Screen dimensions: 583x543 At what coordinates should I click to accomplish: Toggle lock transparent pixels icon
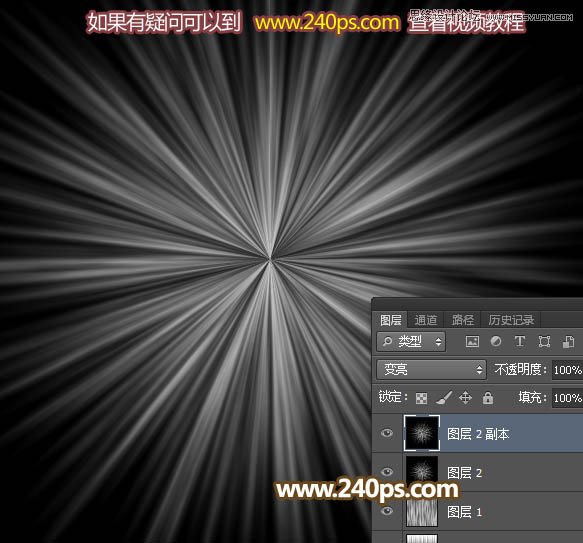click(x=421, y=398)
